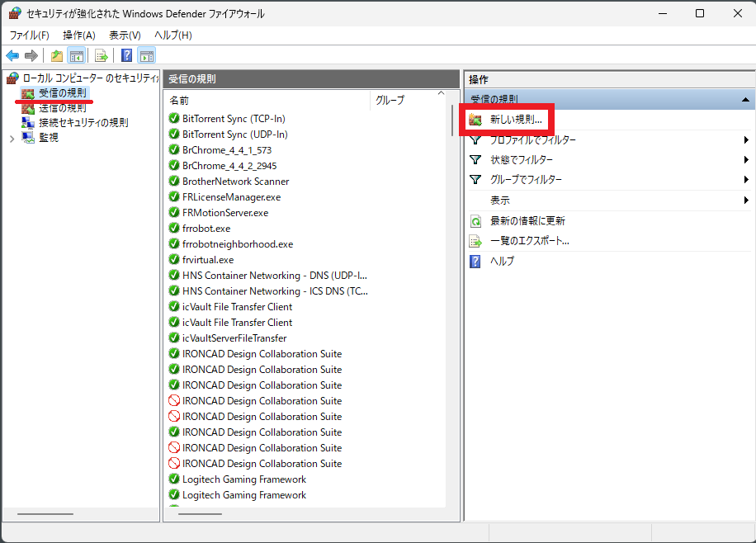Select the disabled IRONCAD Design Collaboration Suite rule
The width and height of the screenshot is (756, 543).
(x=262, y=401)
